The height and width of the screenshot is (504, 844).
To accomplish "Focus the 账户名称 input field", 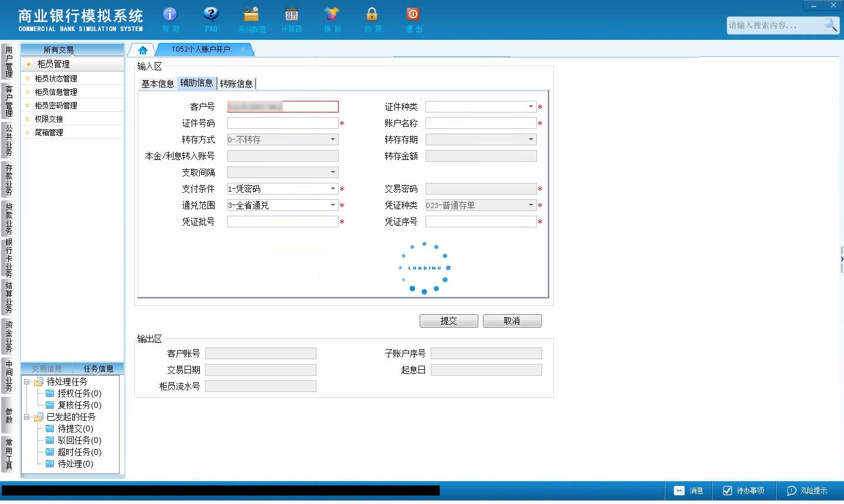I will (x=481, y=123).
